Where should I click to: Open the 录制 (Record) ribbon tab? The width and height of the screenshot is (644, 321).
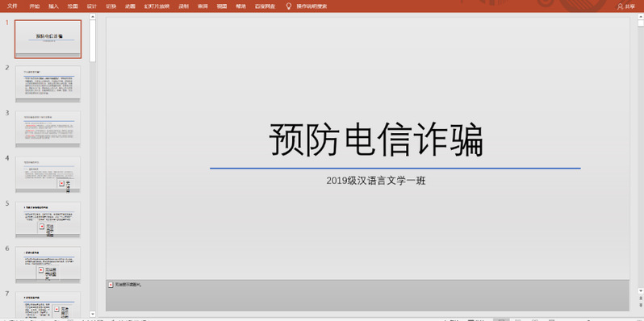[183, 6]
